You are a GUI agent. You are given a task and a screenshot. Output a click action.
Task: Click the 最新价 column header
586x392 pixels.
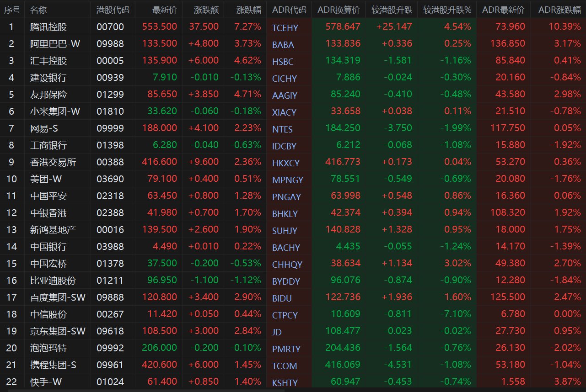[x=165, y=10]
